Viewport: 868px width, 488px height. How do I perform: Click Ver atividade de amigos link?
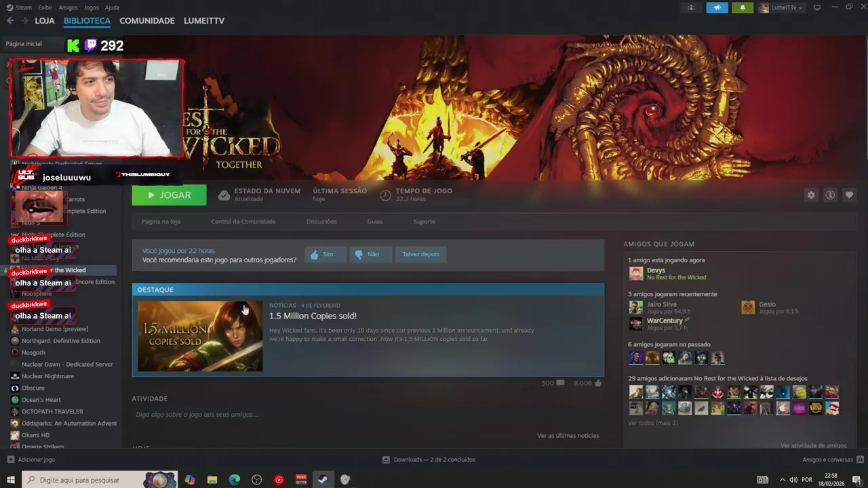(813, 445)
